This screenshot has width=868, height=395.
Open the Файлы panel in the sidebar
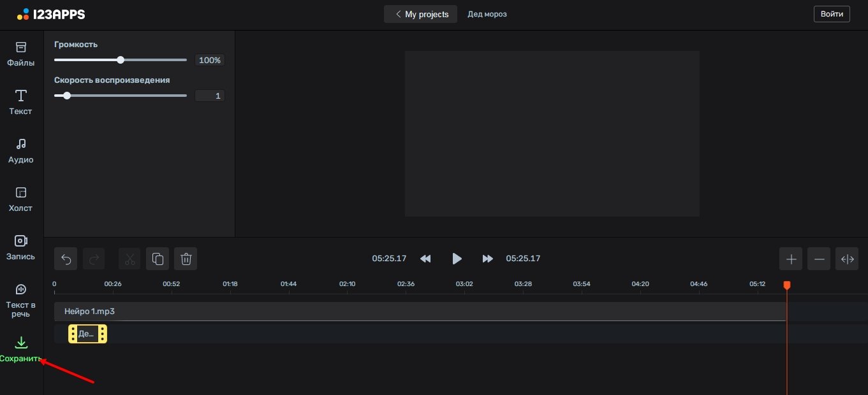pyautogui.click(x=20, y=54)
